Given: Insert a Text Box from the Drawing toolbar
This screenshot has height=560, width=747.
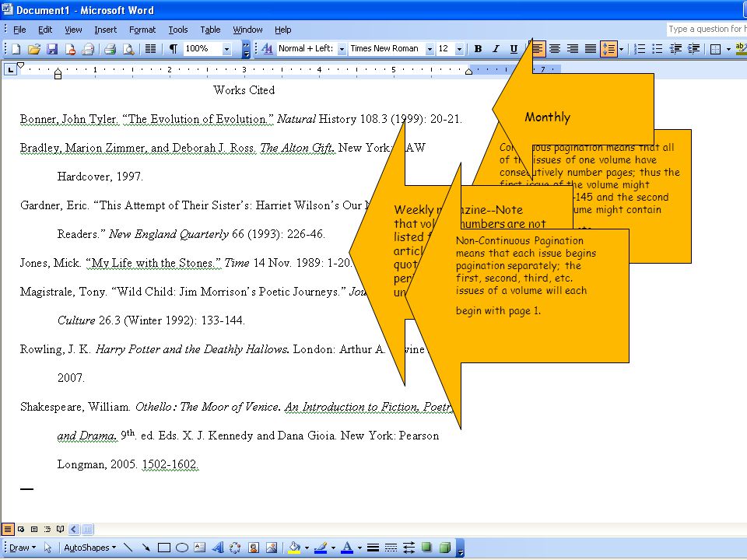Looking at the screenshot, I should pyautogui.click(x=200, y=548).
